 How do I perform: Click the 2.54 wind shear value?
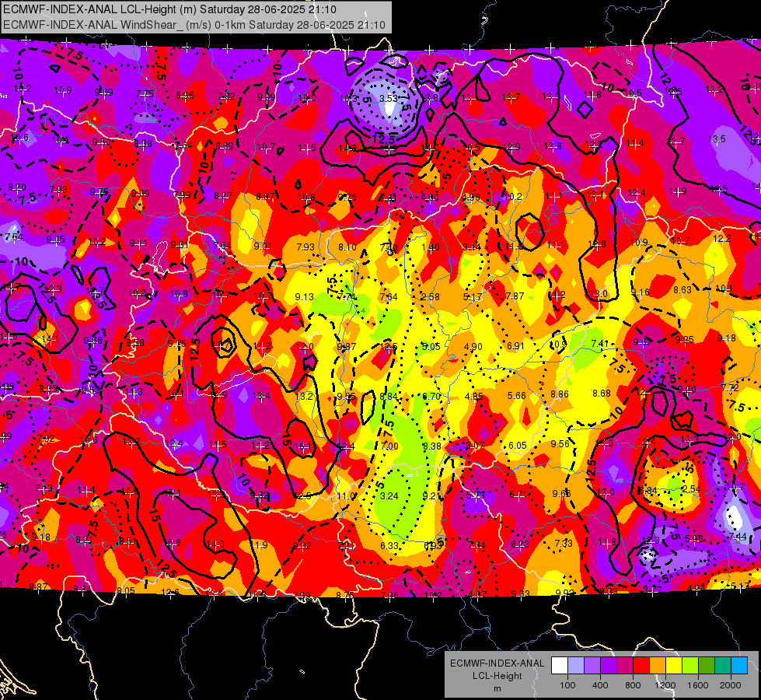click(x=691, y=488)
